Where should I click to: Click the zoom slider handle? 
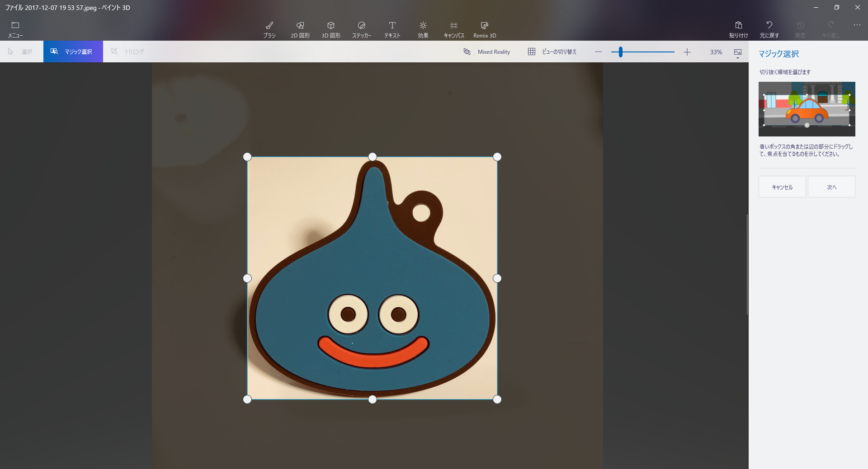[621, 52]
